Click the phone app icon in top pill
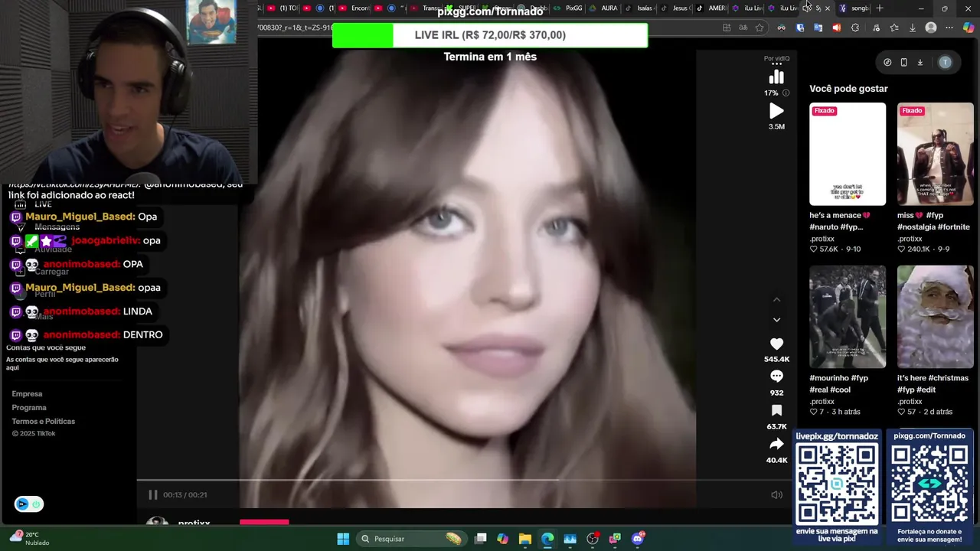 tap(903, 63)
